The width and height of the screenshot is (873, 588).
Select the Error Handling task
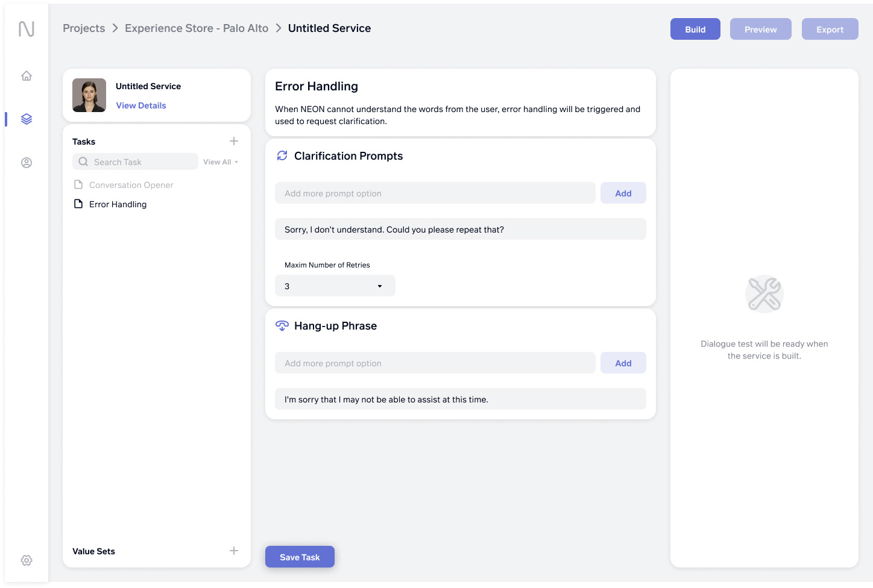point(118,204)
